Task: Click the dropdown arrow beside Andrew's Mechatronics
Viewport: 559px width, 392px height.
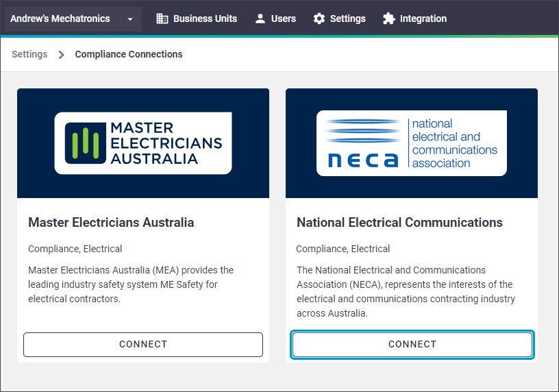Action: [130, 19]
